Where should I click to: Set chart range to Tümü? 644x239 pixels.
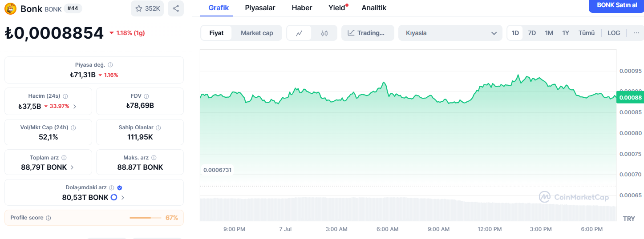[587, 33]
